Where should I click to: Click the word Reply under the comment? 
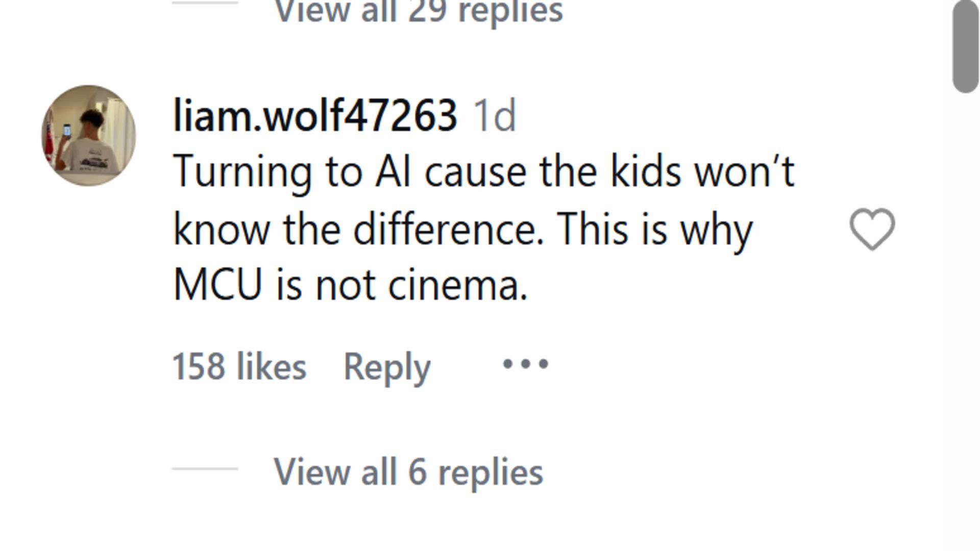[387, 367]
